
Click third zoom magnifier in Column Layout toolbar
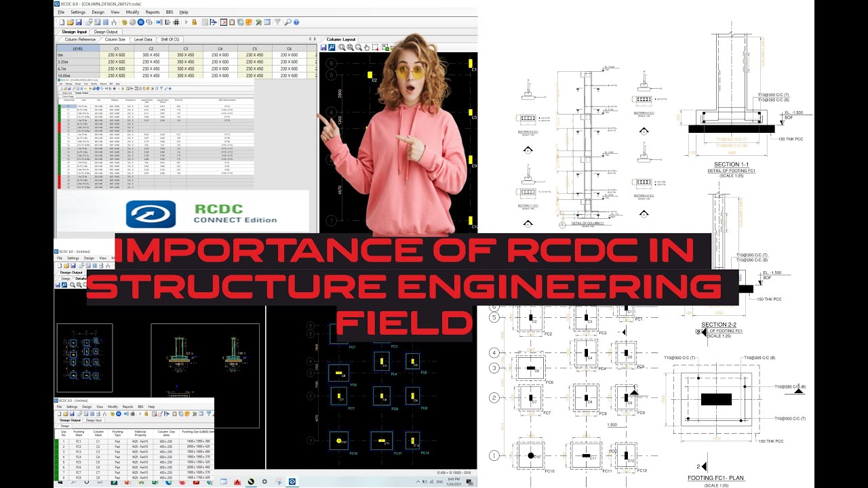(x=359, y=47)
